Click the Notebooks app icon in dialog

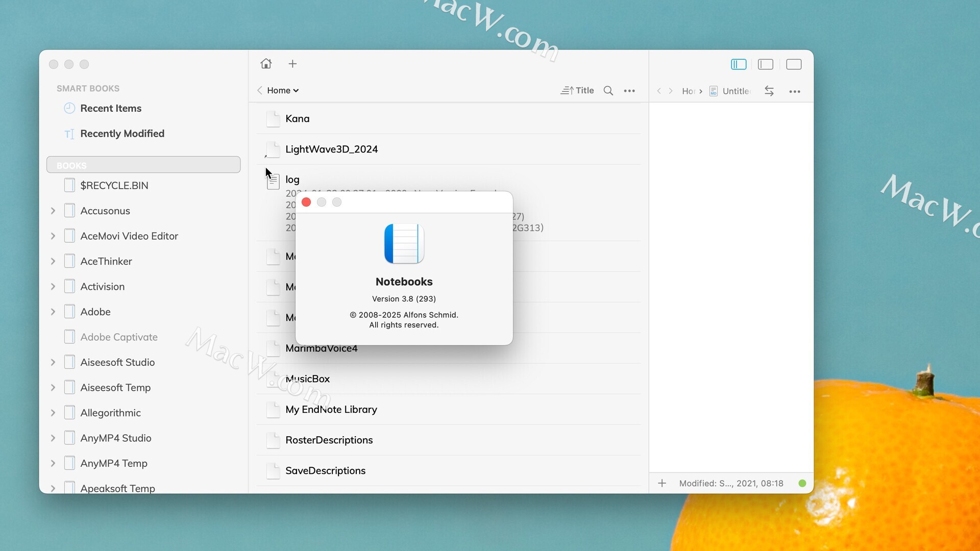pyautogui.click(x=404, y=243)
